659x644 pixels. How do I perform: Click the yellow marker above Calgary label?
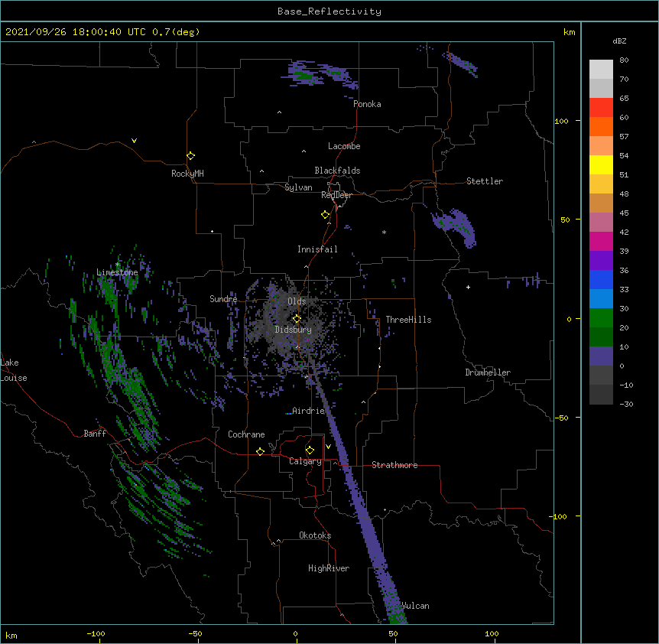coord(310,450)
